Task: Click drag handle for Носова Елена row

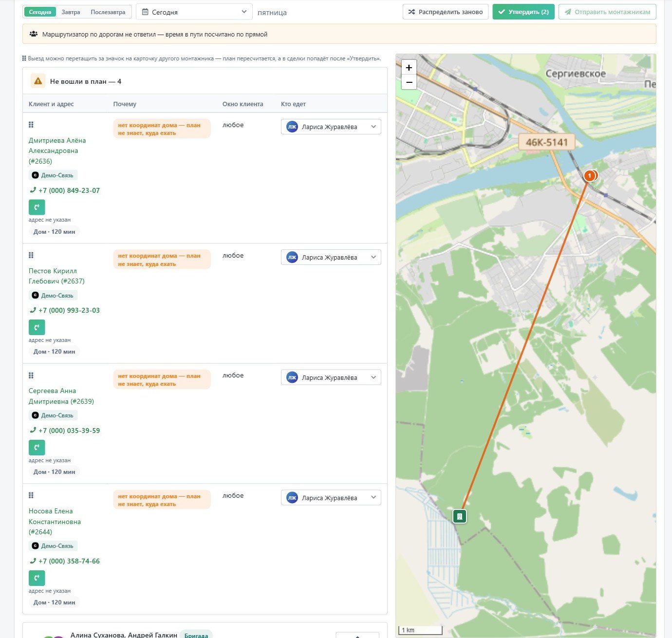Action: tap(31, 495)
